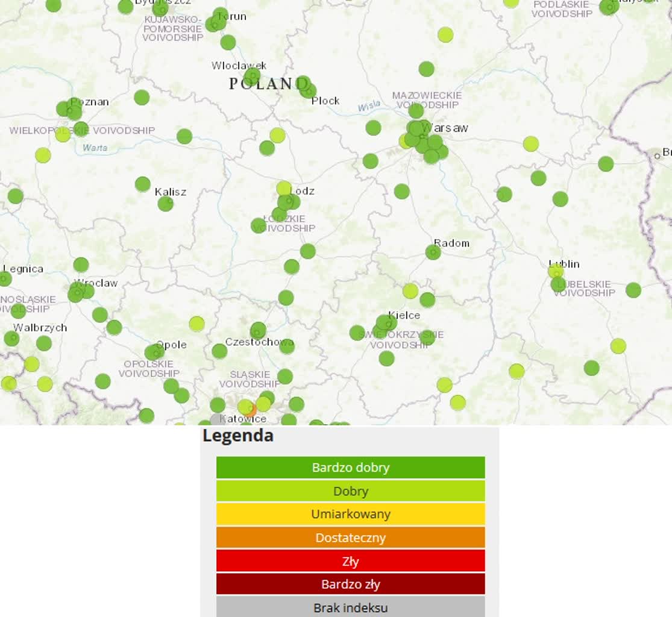Click the 'Dobry' legend color band
The image size is (672, 617).
coord(351,491)
